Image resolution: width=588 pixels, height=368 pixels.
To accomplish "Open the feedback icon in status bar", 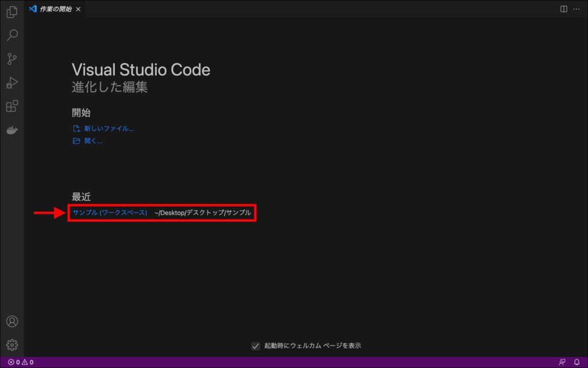I will pyautogui.click(x=562, y=362).
